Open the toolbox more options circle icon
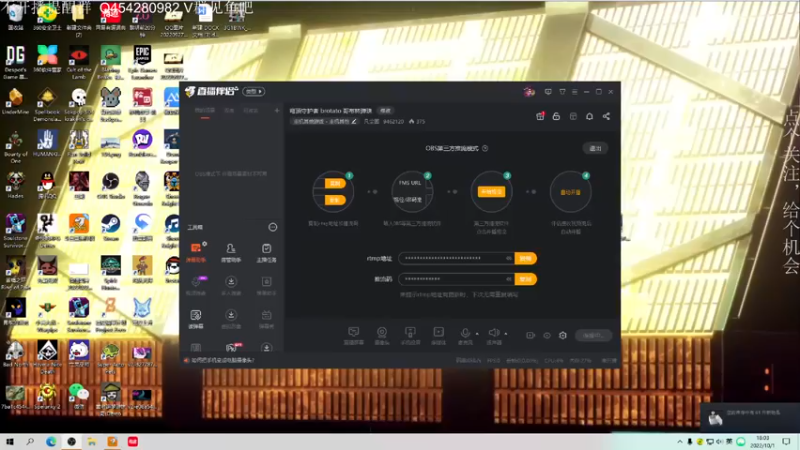 [x=273, y=227]
